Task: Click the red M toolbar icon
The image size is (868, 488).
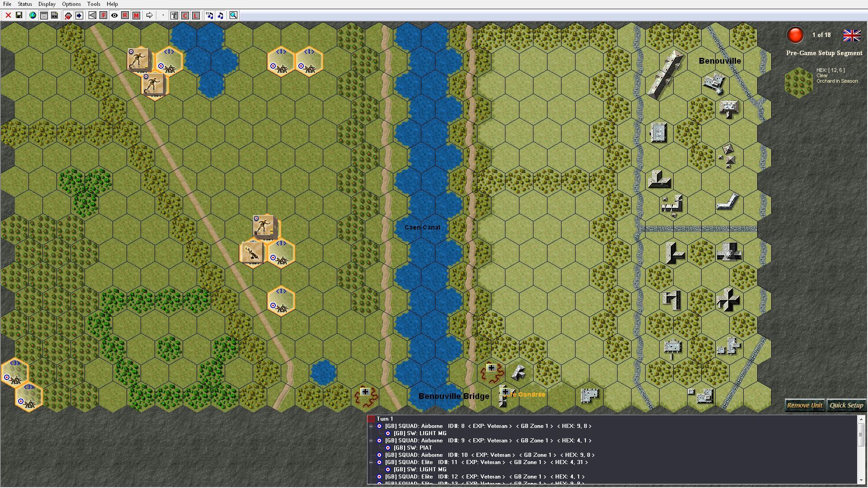Action: click(136, 15)
